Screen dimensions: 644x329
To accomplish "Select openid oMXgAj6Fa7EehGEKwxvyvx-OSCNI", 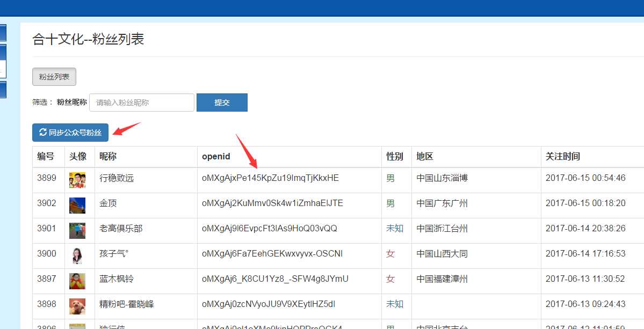I will (272, 253).
